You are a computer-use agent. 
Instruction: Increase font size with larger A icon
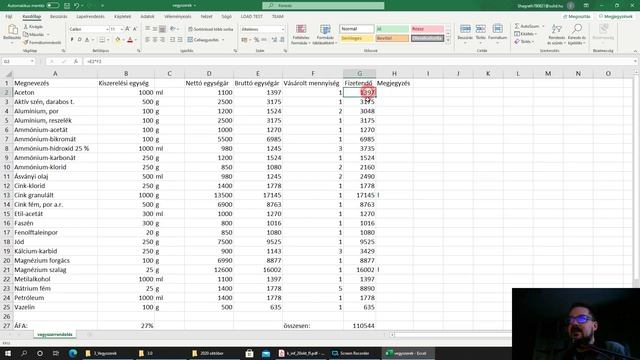(128, 29)
